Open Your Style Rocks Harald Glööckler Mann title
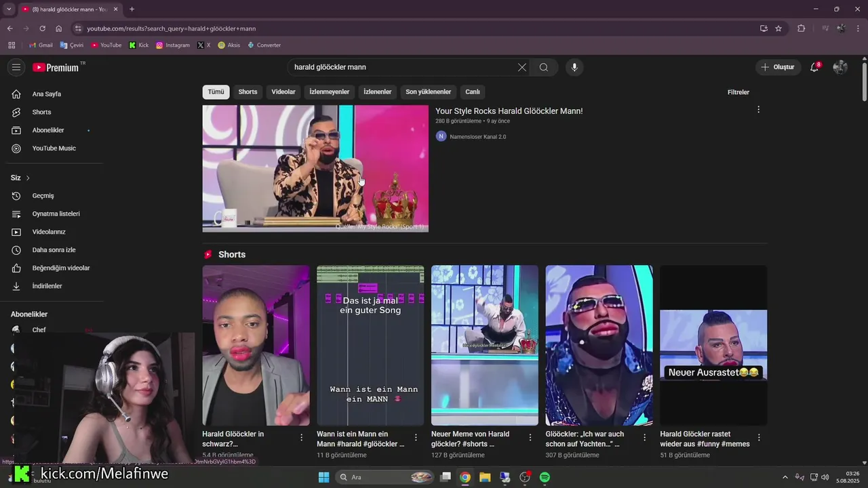 pyautogui.click(x=509, y=111)
